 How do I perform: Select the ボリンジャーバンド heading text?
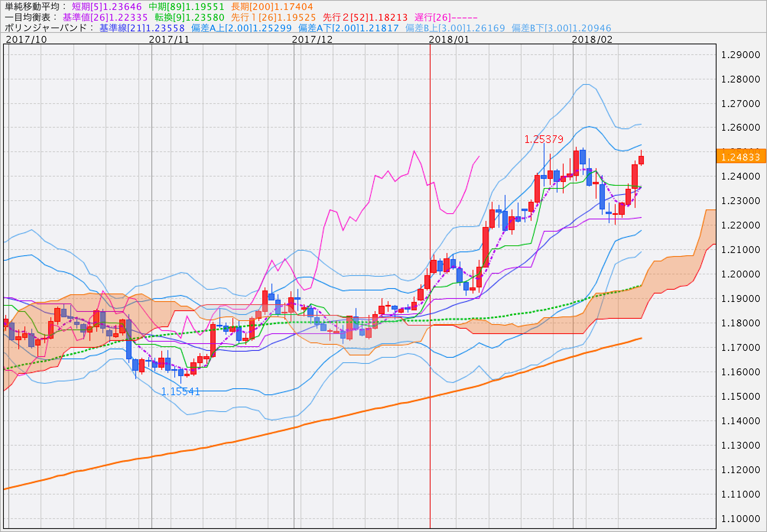(46, 28)
